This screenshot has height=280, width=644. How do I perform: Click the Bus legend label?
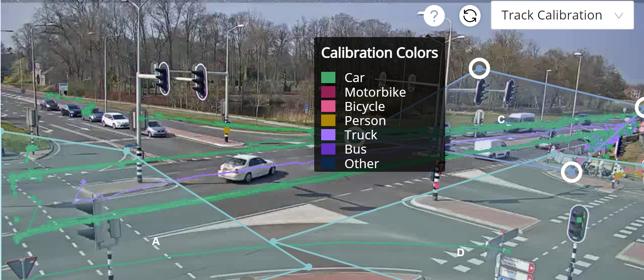pos(355,149)
